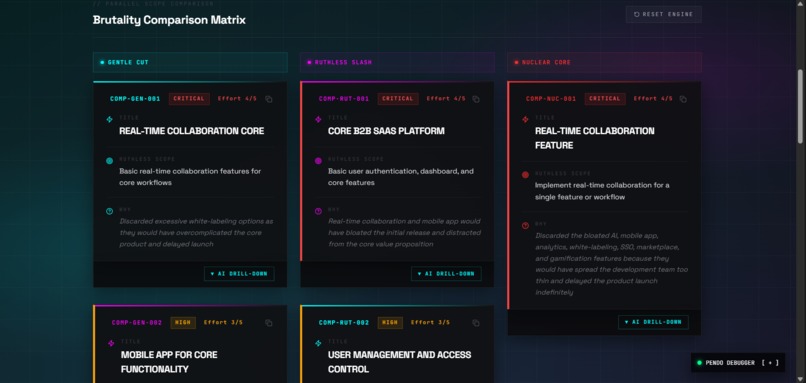
Task: Click Effort 4/5 on COMP-NUC-001
Action: point(653,99)
